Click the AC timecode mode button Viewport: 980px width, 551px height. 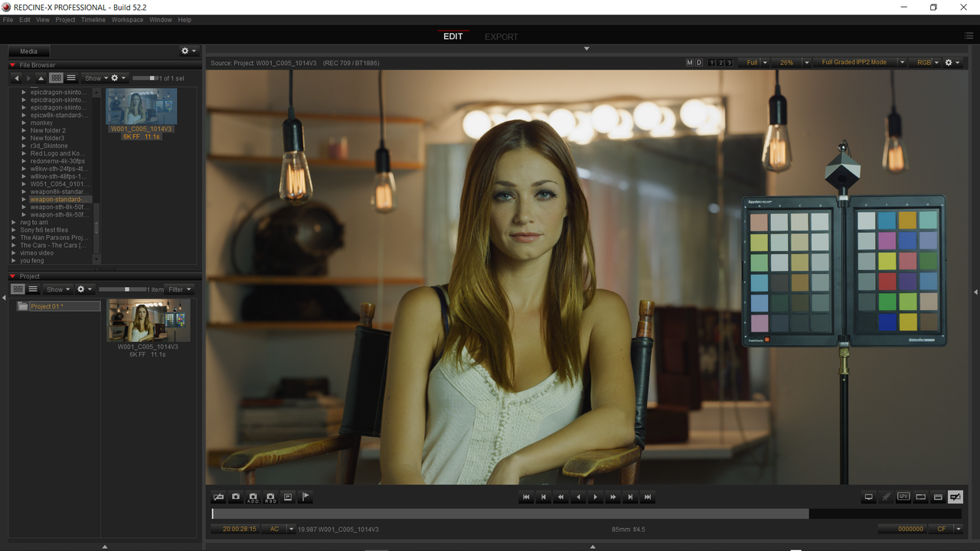point(275,529)
